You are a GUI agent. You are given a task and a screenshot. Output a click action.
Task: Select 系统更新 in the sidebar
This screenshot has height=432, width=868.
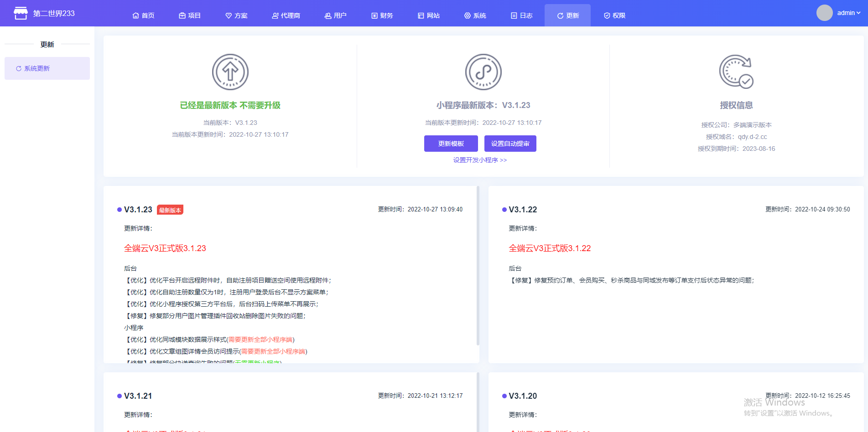click(47, 68)
